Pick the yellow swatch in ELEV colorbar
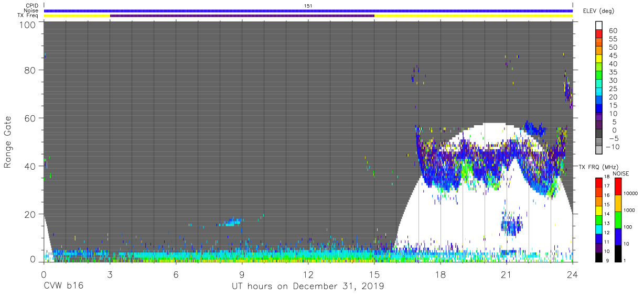Image resolution: width=644 pixels, height=297 pixels. click(x=599, y=59)
